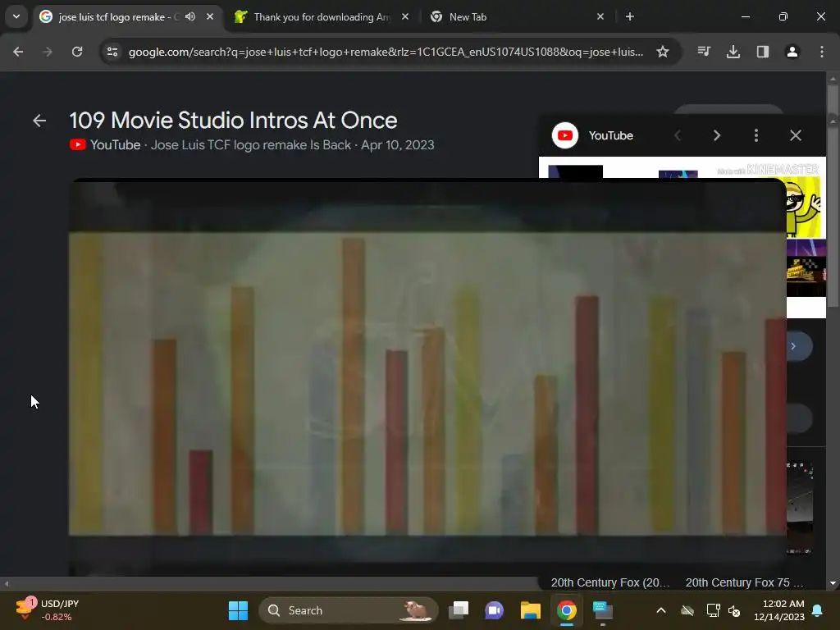Image resolution: width=840 pixels, height=630 pixels.
Task: Open the USD/JPY widget on taskbar
Action: coord(47,610)
